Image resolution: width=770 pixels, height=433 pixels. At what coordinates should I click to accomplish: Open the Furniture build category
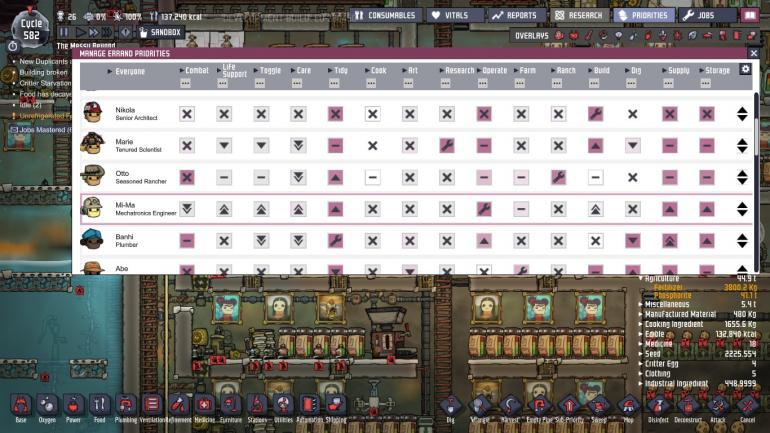pyautogui.click(x=231, y=407)
